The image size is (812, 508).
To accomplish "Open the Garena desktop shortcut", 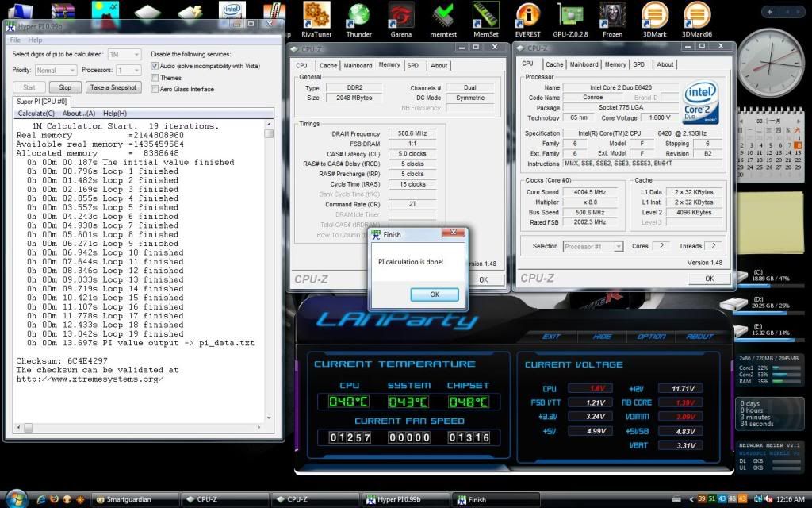I will [x=400, y=16].
